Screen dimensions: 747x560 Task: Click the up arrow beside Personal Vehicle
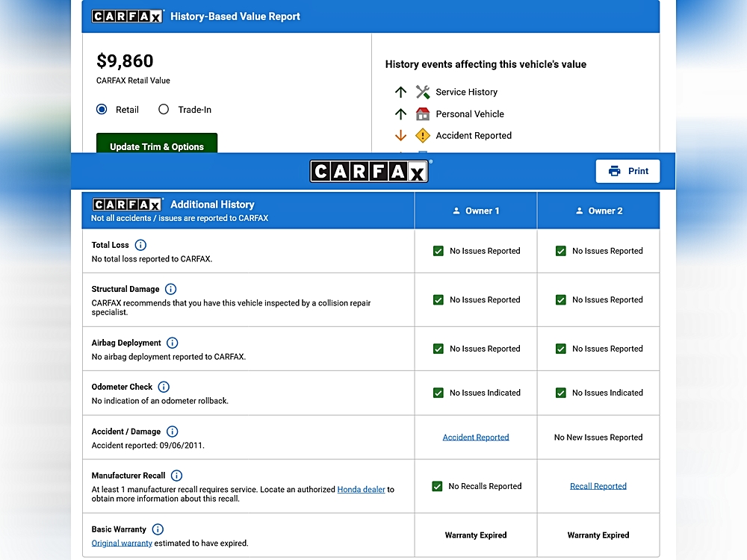[x=400, y=113]
